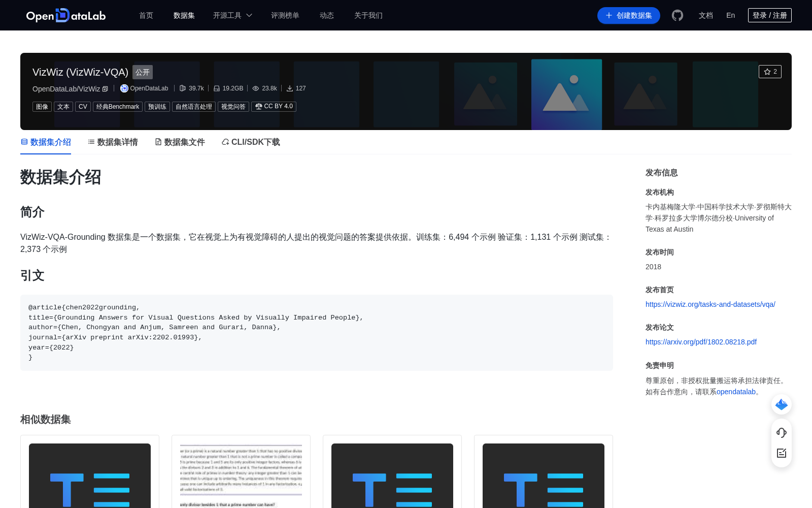Click the 39.7k files count icon
Screen dimensions: 812x508
tap(183, 88)
